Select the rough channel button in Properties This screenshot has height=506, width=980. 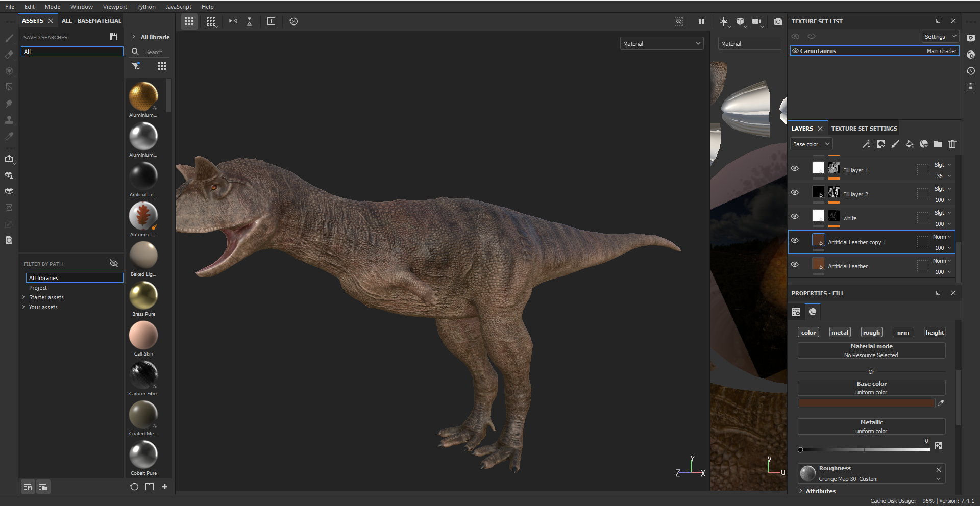click(871, 332)
